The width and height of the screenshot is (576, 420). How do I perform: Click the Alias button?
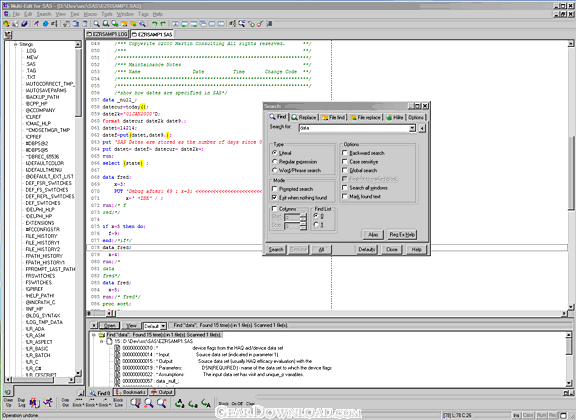(x=373, y=234)
